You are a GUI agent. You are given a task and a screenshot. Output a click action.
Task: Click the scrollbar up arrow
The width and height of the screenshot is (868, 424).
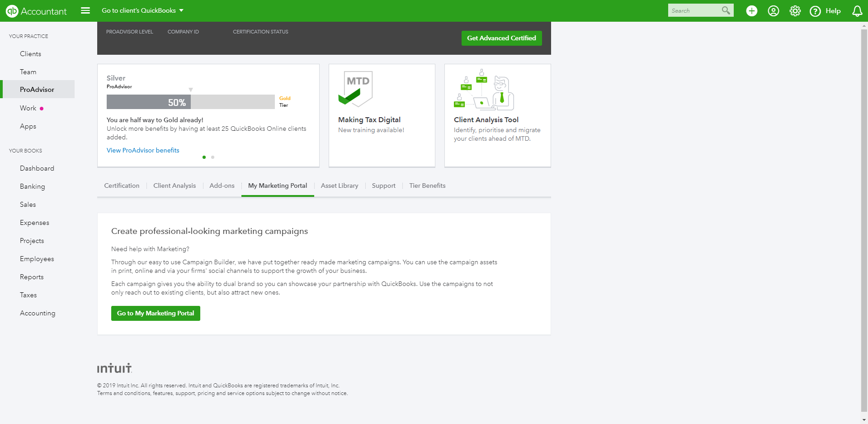(x=864, y=26)
